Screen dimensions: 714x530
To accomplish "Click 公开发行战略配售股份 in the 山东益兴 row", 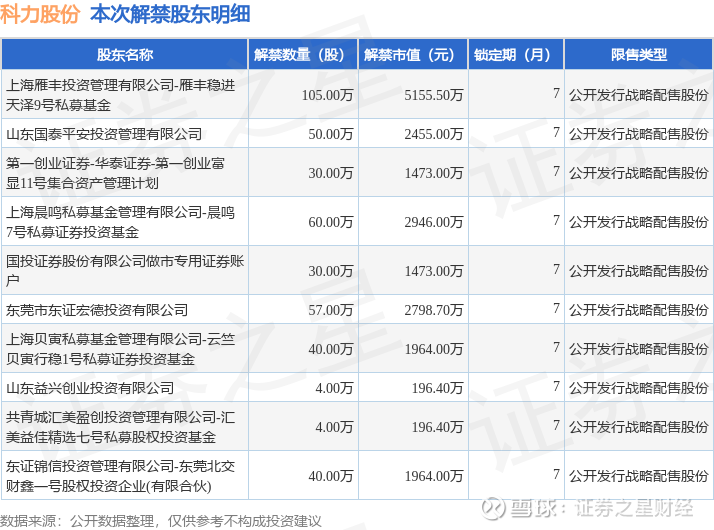I will click(639, 388).
